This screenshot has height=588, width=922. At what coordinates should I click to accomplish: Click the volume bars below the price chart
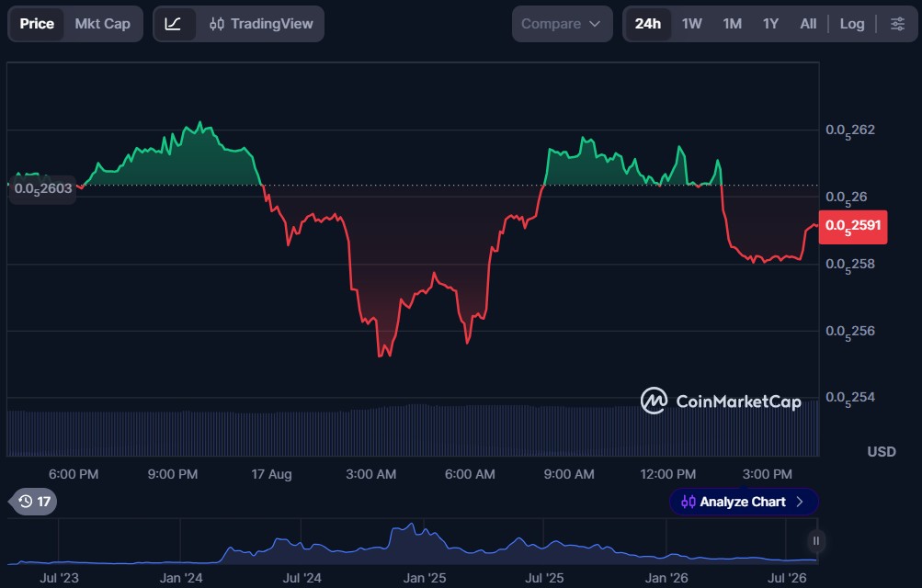412,431
